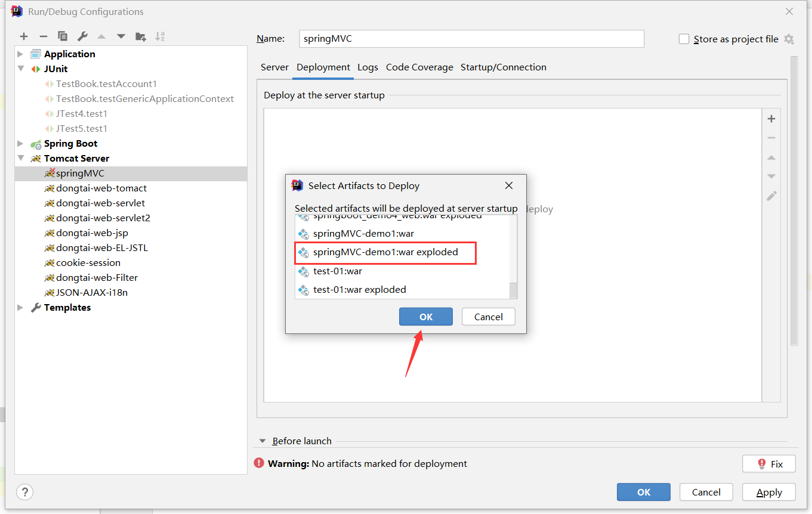
Task: Expand the Application node
Action: [x=20, y=54]
